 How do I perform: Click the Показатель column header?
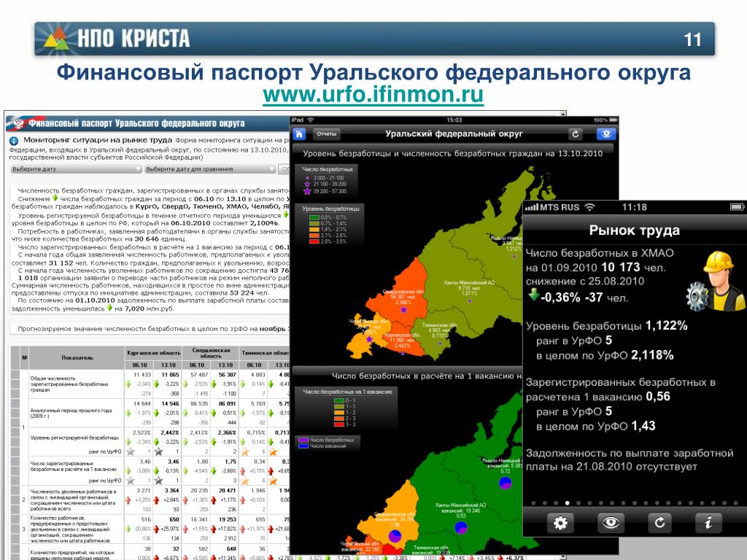point(77,357)
